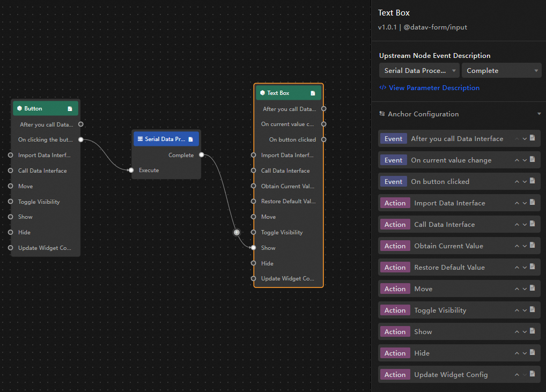The width and height of the screenshot is (546, 392).
Task: Click the Button node's Hide input anchor
Action: coord(10,232)
